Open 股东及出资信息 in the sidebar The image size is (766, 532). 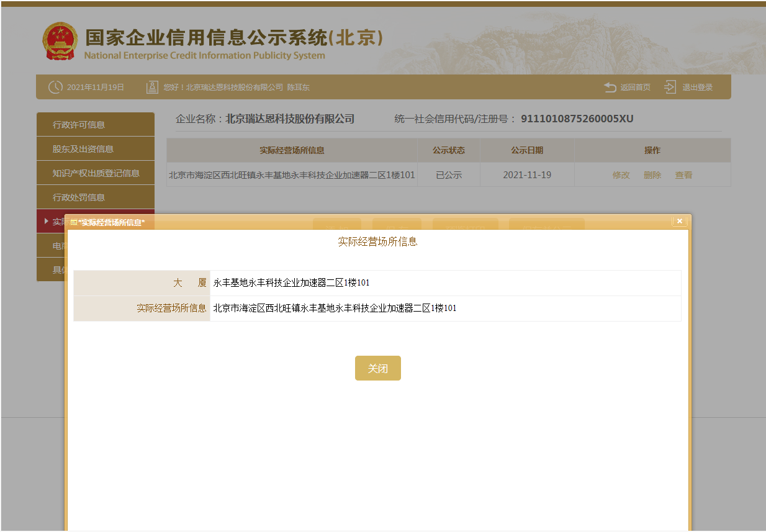[96, 149]
